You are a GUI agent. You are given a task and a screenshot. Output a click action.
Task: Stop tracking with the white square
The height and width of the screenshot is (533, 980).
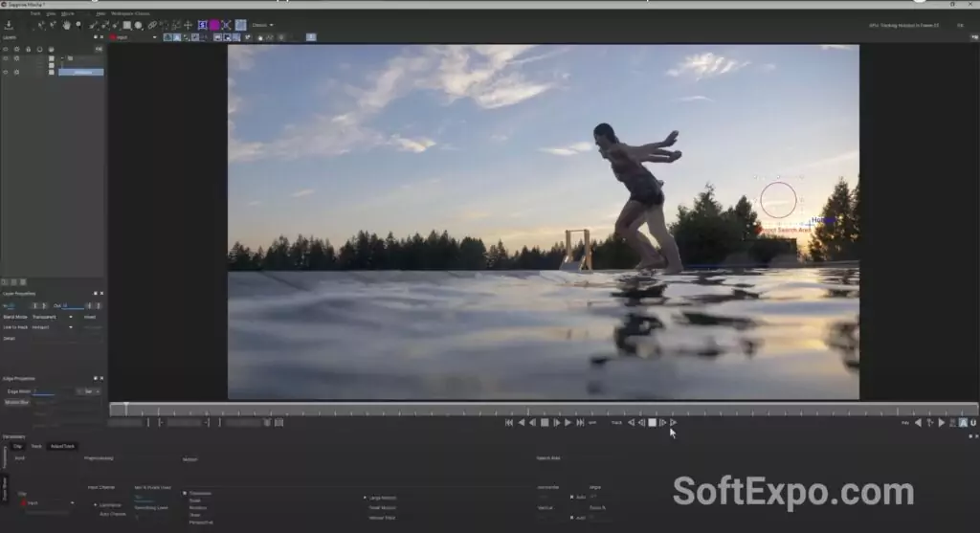[652, 423]
